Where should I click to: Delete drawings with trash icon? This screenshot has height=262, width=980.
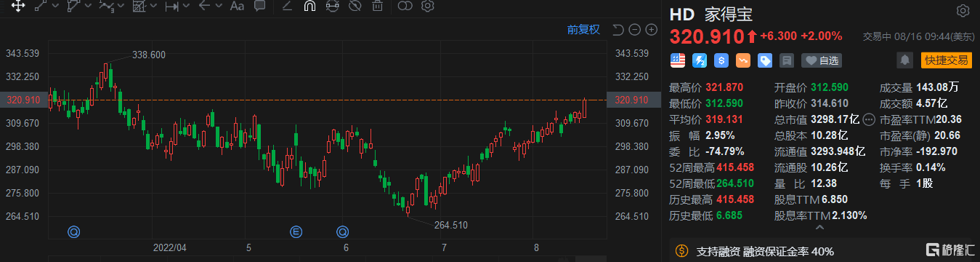tap(377, 7)
